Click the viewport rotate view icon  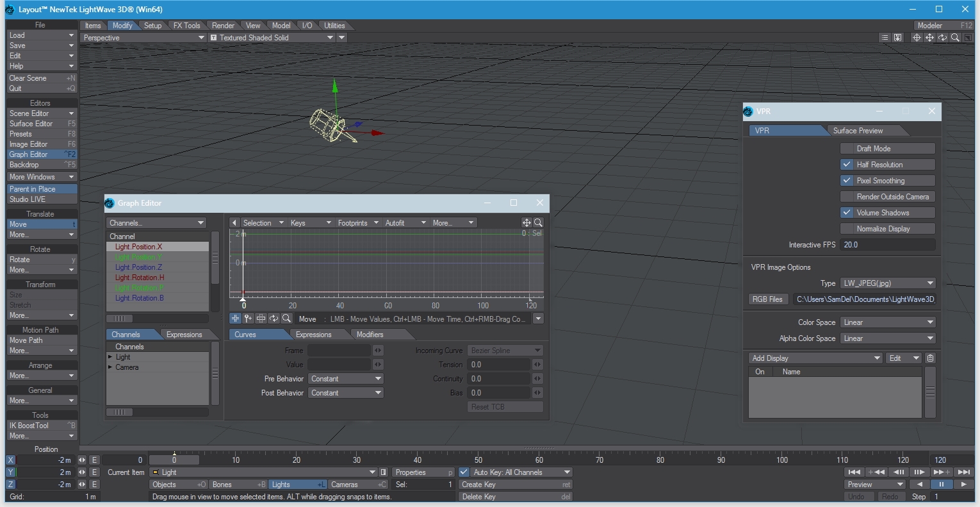point(942,38)
